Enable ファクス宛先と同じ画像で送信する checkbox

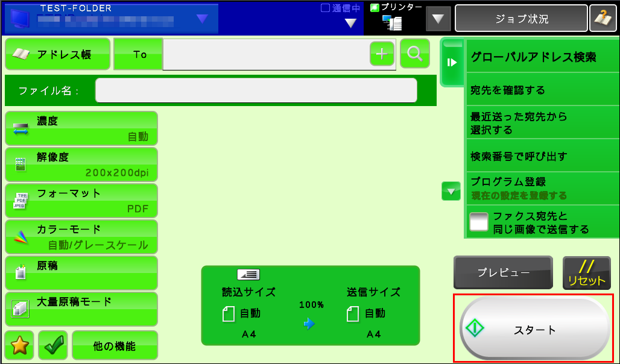[479, 222]
